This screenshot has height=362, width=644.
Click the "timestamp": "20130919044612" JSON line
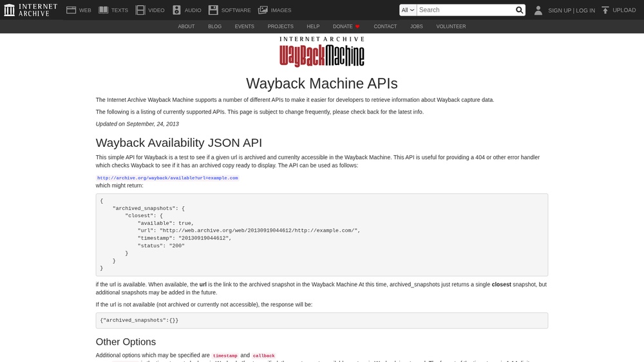click(x=184, y=238)
